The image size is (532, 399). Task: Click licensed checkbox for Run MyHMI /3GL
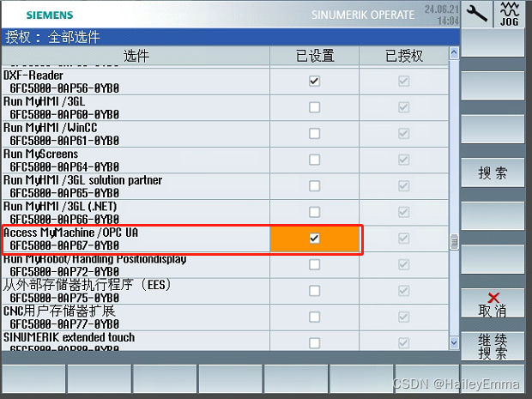point(403,107)
